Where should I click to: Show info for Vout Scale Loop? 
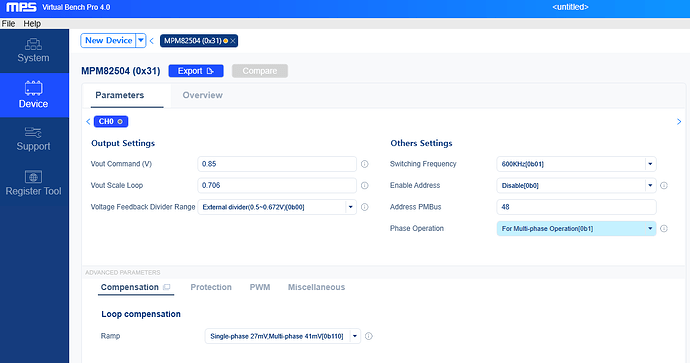point(364,186)
